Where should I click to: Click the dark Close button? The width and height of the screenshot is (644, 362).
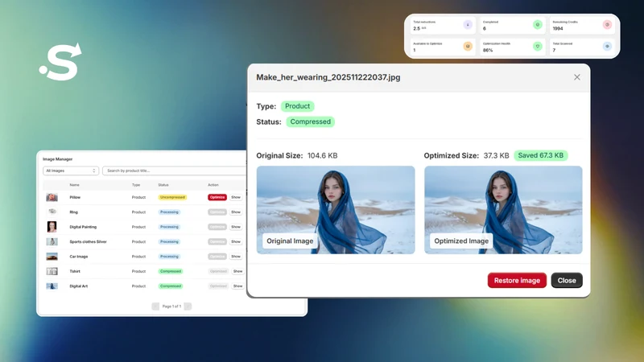click(x=567, y=280)
